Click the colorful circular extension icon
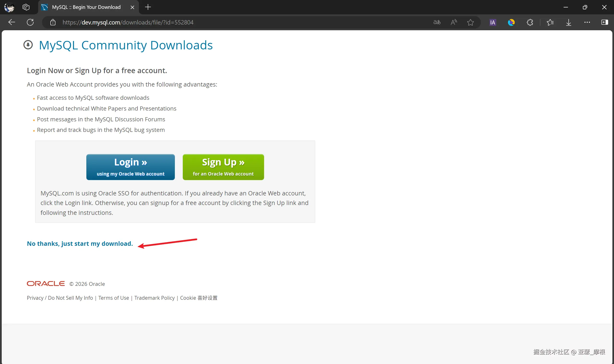This screenshot has width=614, height=364. (511, 22)
